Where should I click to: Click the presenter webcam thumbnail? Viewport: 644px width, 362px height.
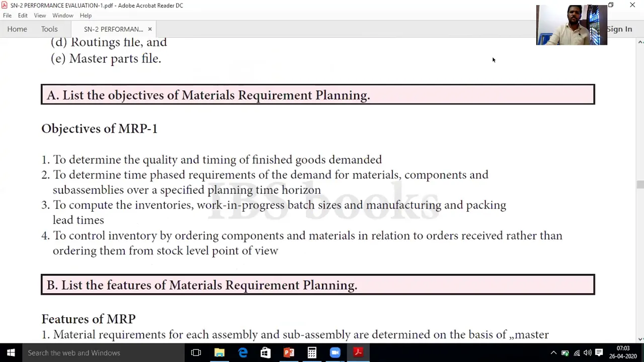[x=572, y=25]
